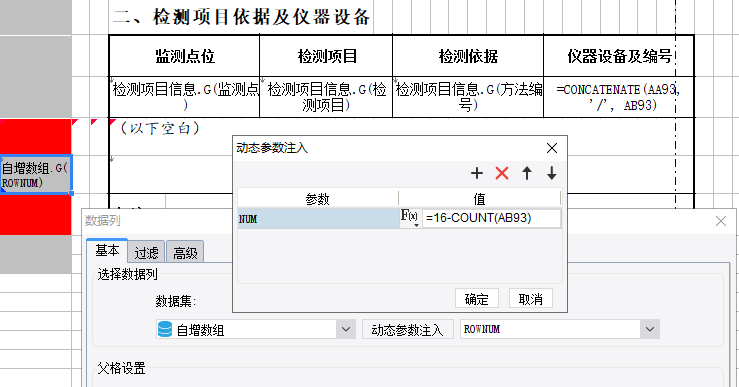Switch to the 高级 tab

185,253
